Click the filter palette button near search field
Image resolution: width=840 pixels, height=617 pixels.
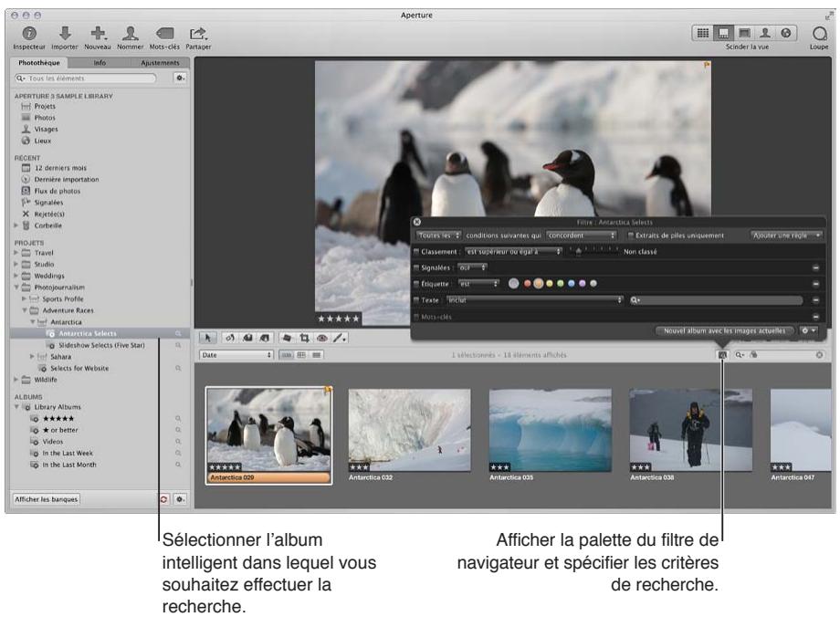coord(722,354)
